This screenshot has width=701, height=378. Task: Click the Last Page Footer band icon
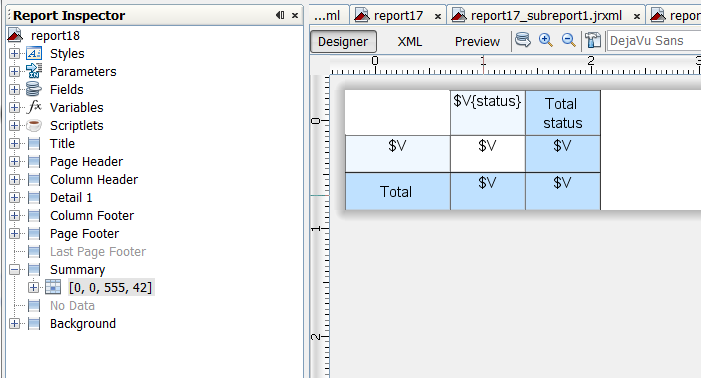tap(34, 252)
